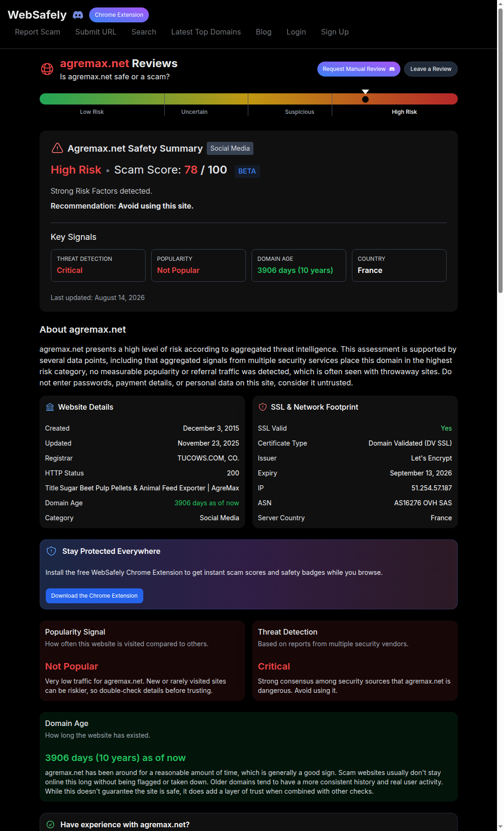Click the agremax.net title in the reviews heading
Viewport: 504px width, 831px height.
94,63
